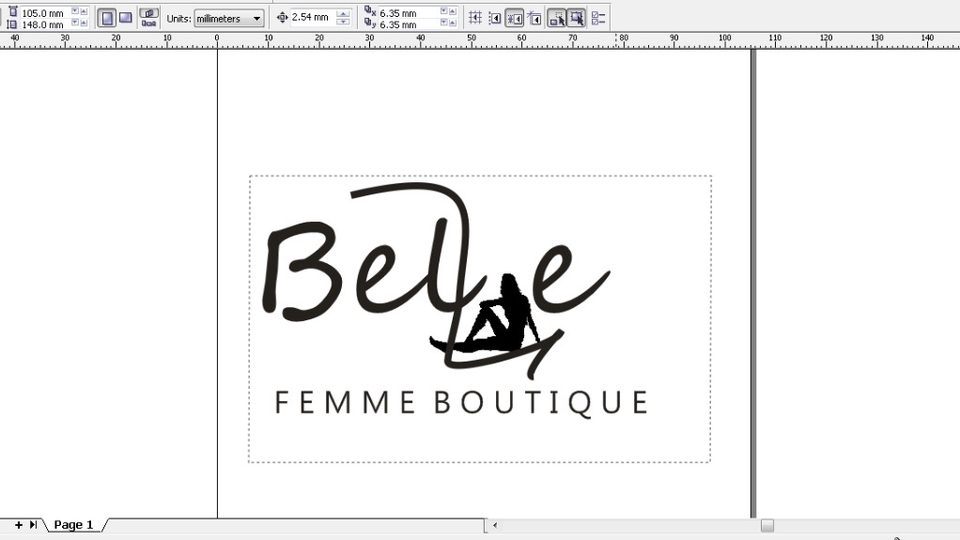Toggle Snap to Guidelines icon
The width and height of the screenshot is (960, 540).
tap(495, 18)
